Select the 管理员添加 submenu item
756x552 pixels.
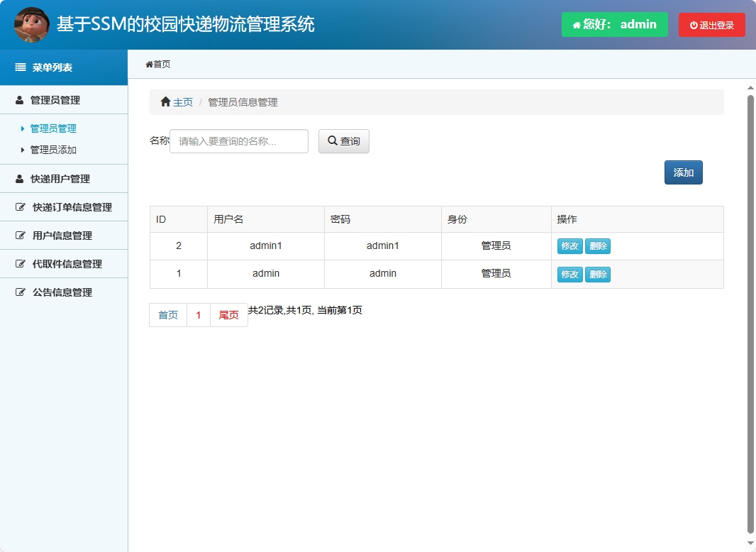click(x=52, y=150)
